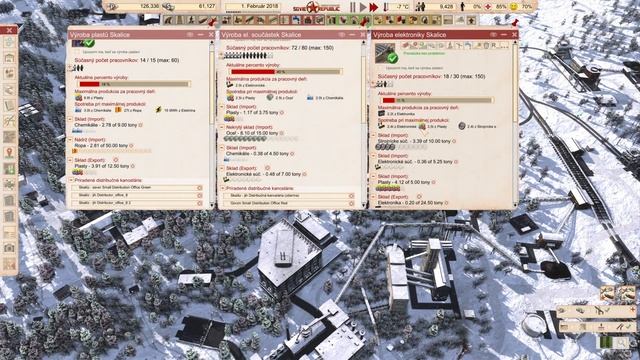This screenshot has height=360, width=640.
Task: Click the thermometer temperature icon
Action: 386,7
